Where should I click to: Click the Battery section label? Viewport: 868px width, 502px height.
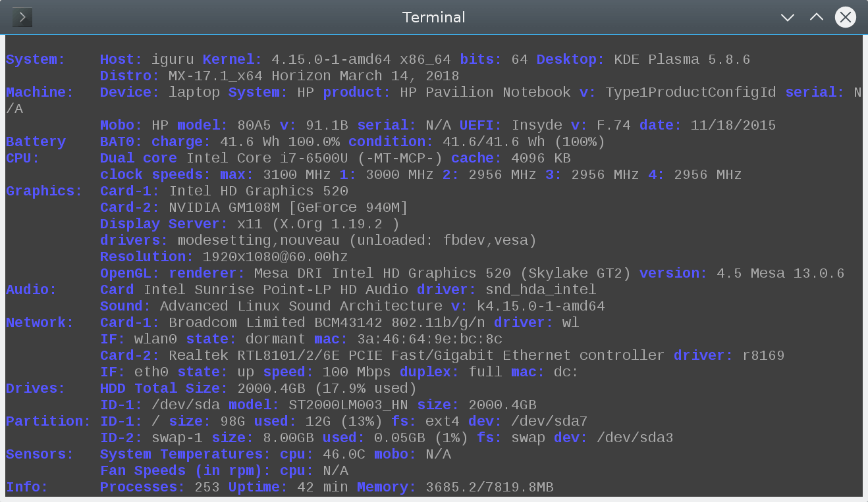point(36,142)
